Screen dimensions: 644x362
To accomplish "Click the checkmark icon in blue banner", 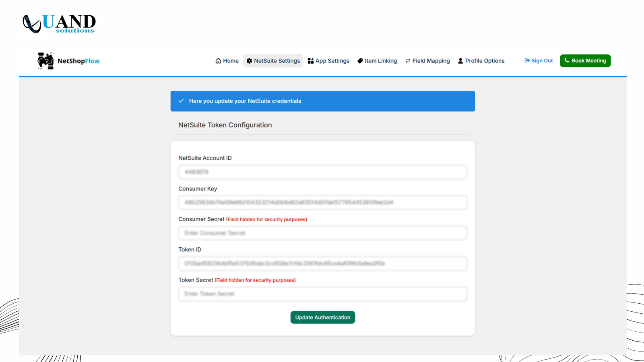I will pyautogui.click(x=181, y=101).
